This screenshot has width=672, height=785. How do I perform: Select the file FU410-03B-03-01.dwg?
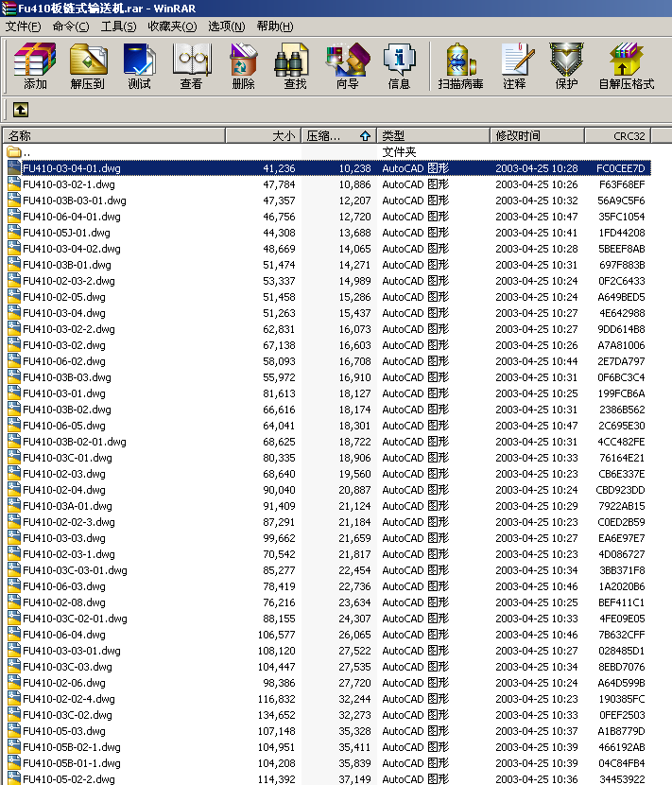pyautogui.click(x=75, y=201)
